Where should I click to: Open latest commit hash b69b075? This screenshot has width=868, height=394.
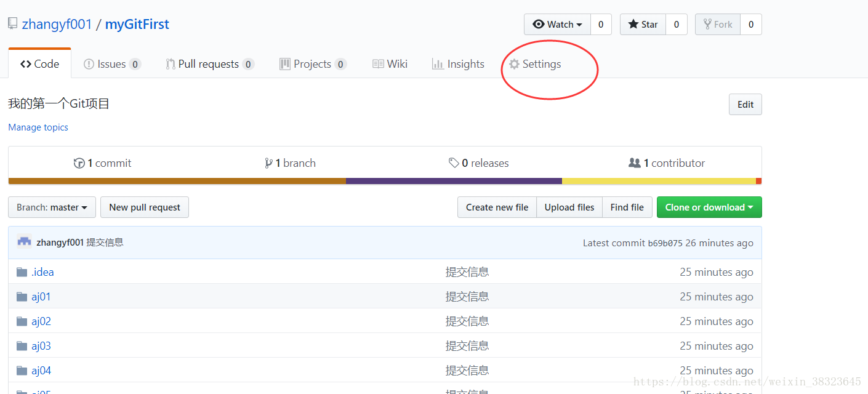point(665,243)
